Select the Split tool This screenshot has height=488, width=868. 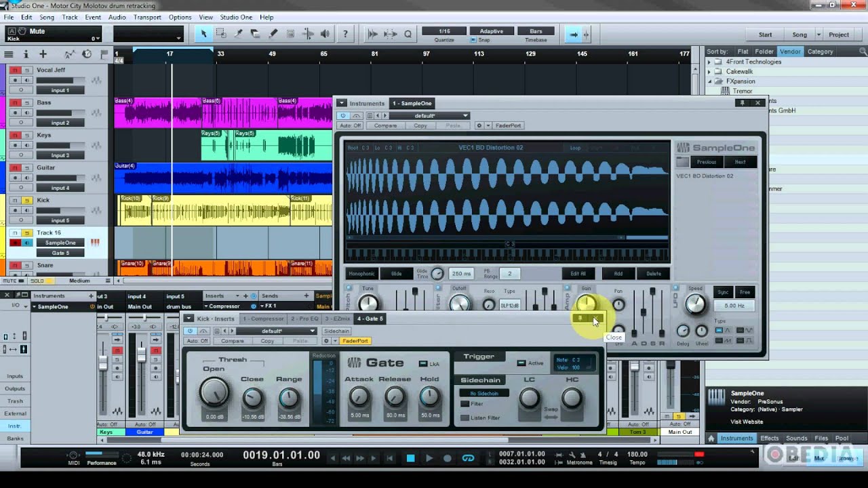pos(239,33)
